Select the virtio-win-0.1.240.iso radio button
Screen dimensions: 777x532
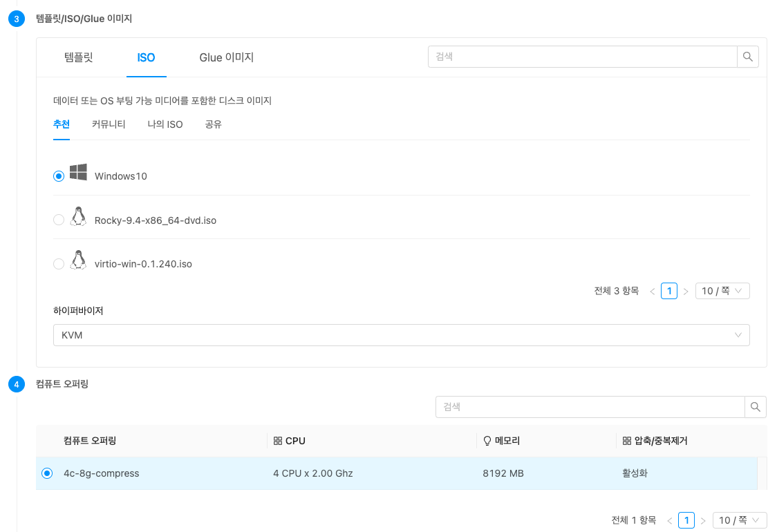[59, 263]
